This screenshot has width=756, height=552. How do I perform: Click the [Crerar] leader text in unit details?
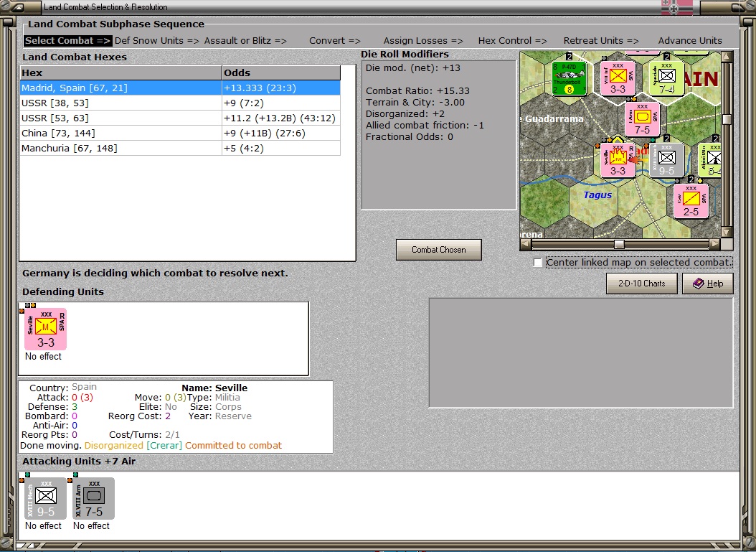tap(164, 445)
